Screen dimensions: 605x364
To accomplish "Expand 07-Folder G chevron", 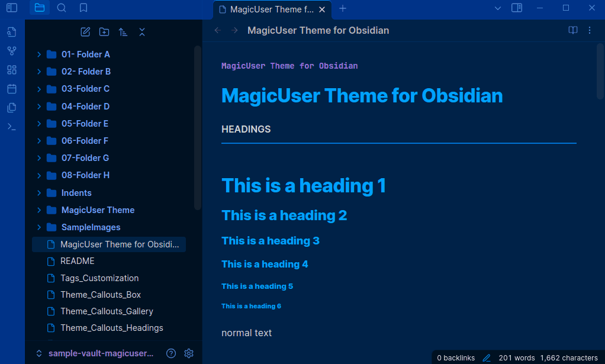I will coord(39,157).
